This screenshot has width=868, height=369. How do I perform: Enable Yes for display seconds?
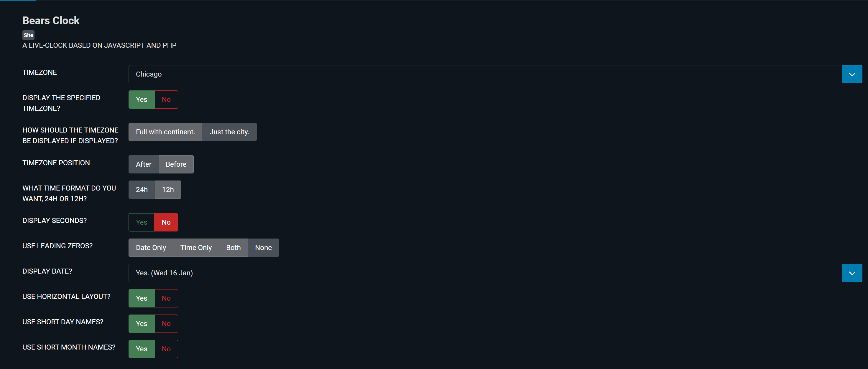click(x=142, y=222)
